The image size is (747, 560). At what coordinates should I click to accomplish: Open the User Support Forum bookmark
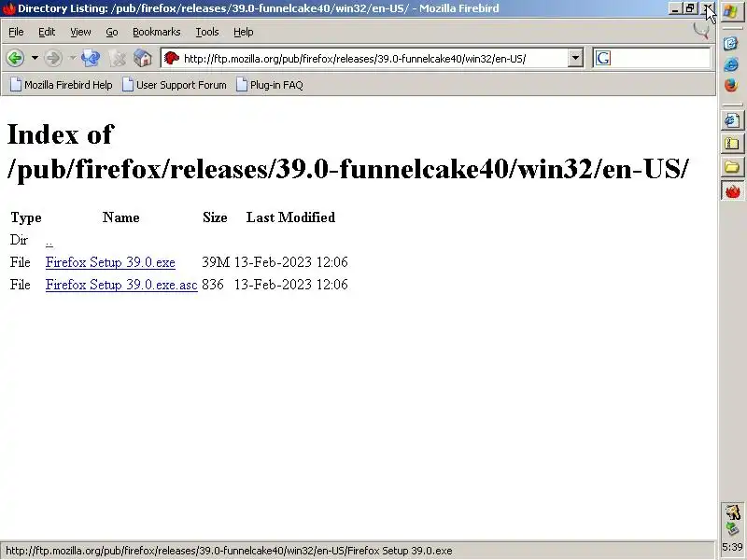point(175,85)
